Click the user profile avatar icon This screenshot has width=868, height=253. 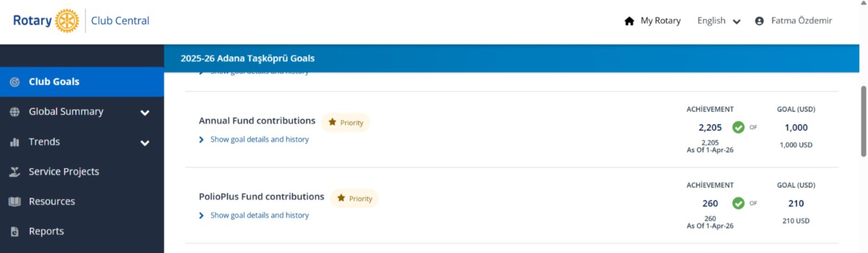[759, 21]
